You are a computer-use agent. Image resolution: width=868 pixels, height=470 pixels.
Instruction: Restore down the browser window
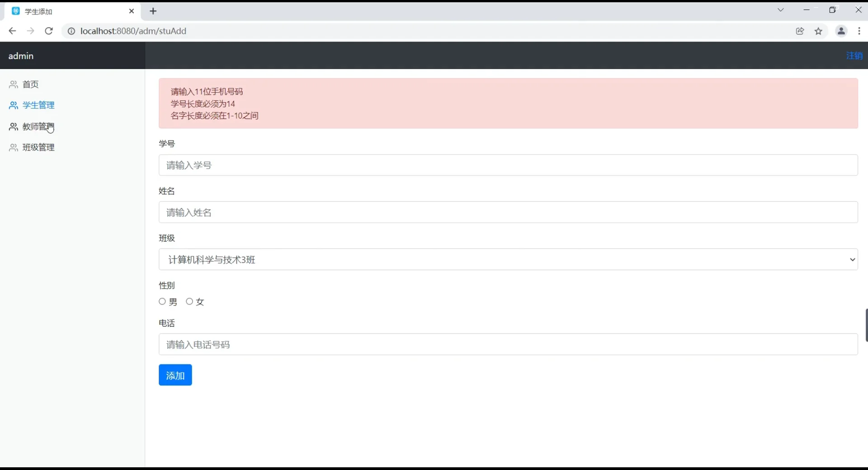pos(832,9)
